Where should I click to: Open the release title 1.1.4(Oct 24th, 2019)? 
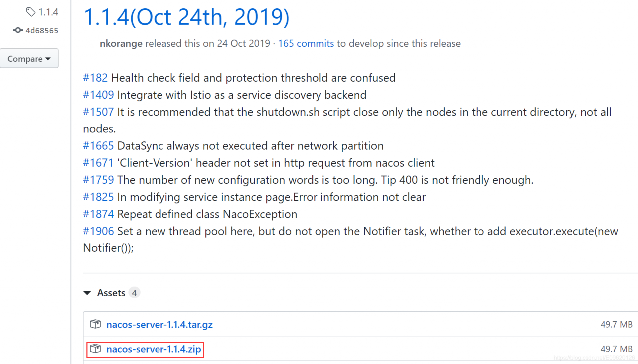[186, 17]
